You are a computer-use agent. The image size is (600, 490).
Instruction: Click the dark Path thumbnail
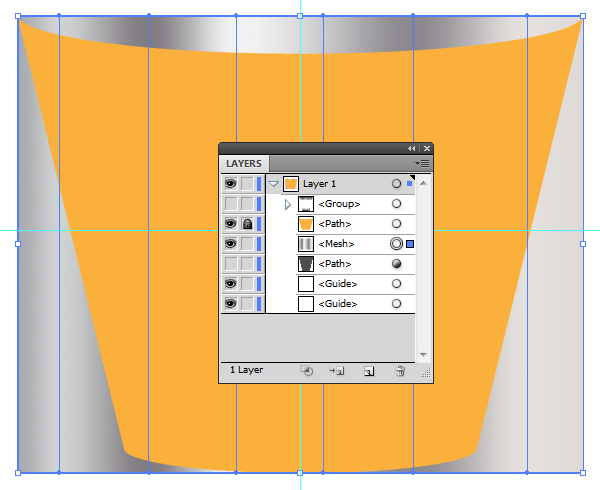pyautogui.click(x=306, y=264)
